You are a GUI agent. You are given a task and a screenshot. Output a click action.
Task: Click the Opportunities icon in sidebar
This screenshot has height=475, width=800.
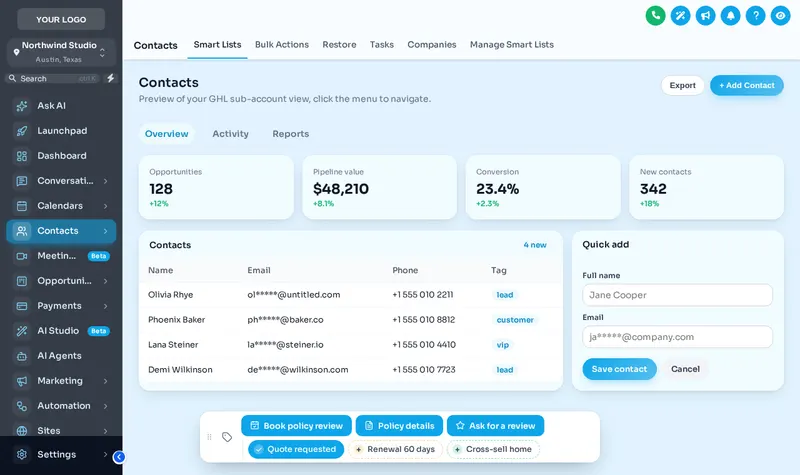point(22,281)
